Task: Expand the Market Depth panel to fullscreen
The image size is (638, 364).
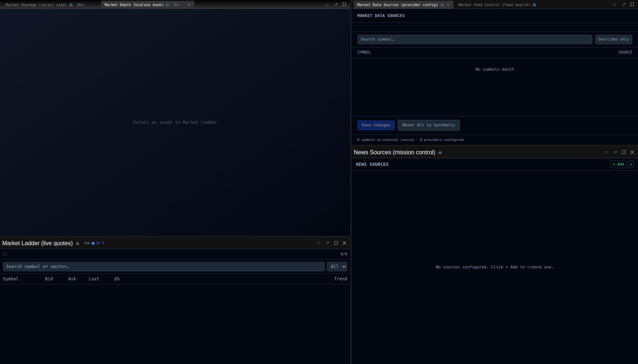Action: (x=344, y=5)
